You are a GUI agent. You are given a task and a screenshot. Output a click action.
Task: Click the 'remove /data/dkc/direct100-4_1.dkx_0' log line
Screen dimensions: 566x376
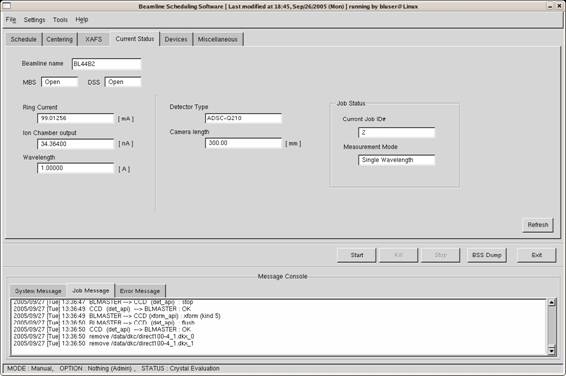point(104,336)
